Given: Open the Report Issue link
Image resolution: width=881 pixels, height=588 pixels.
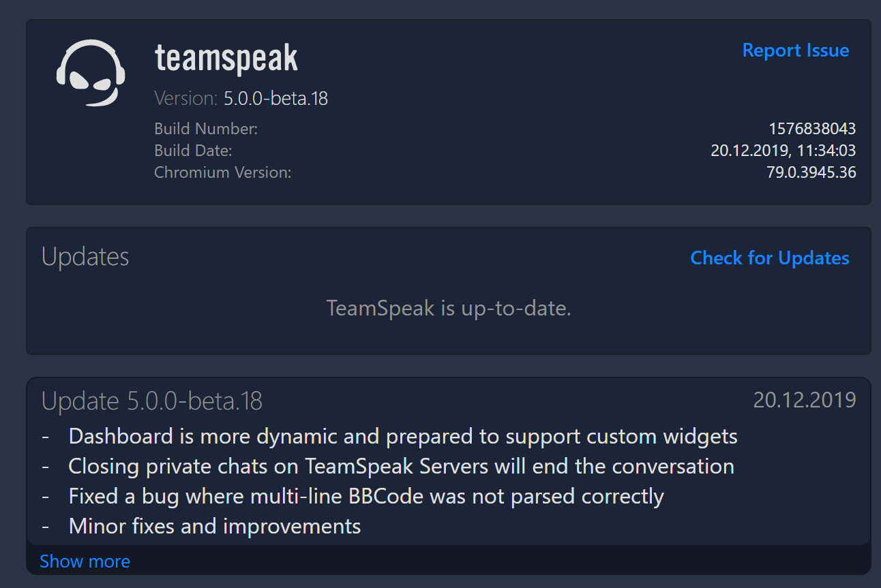Looking at the screenshot, I should (795, 50).
